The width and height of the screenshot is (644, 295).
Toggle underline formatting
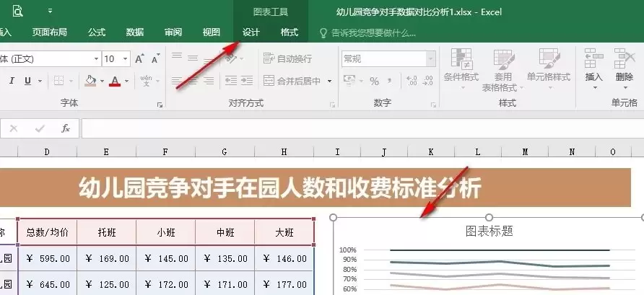(x=27, y=81)
